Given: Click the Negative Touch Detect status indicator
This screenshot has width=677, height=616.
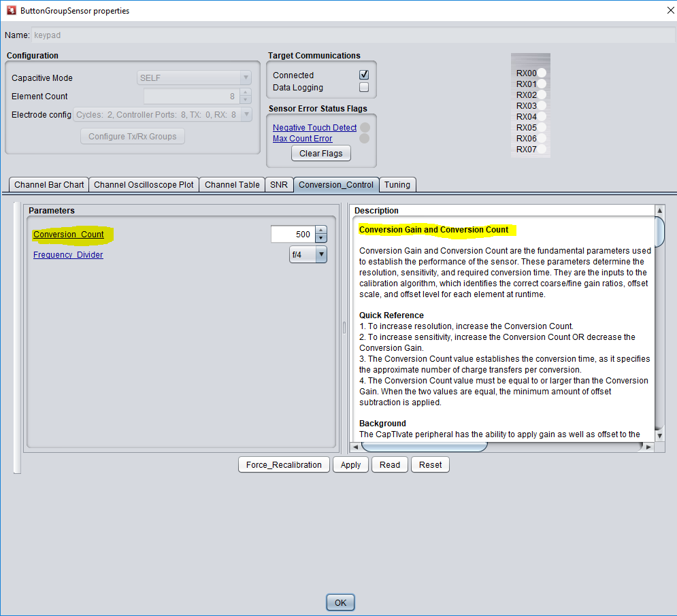Looking at the screenshot, I should (x=365, y=127).
